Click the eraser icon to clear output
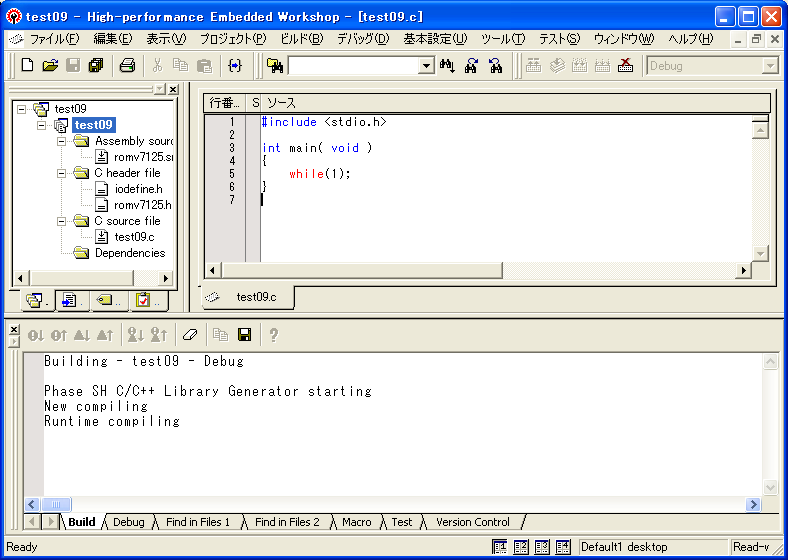 pos(190,335)
